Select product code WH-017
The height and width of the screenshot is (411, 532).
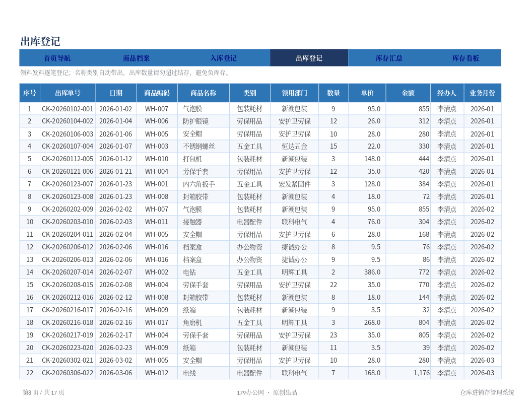[157, 322]
